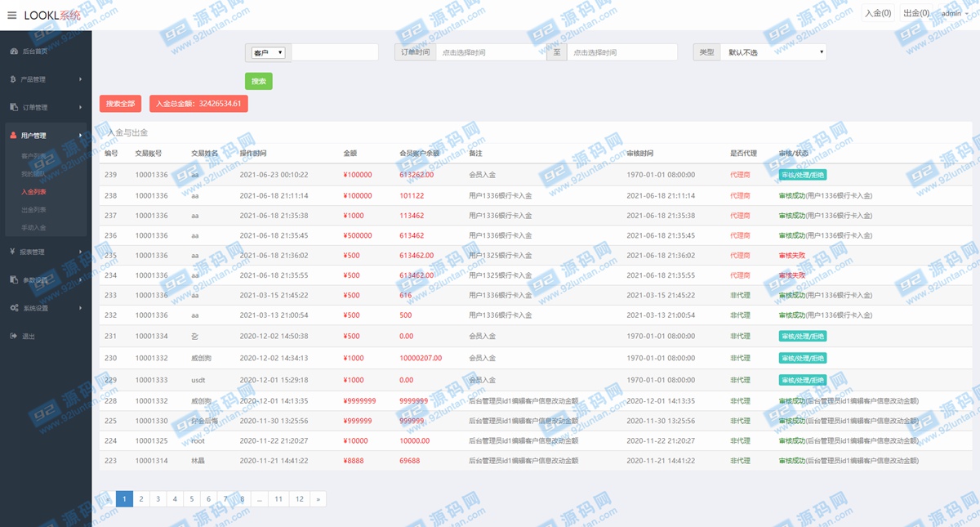Go to pagination page 5
The height and width of the screenshot is (527, 980).
pyautogui.click(x=192, y=498)
